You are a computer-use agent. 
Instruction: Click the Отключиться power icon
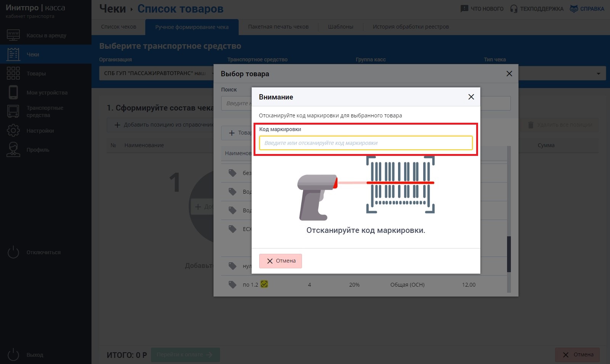click(x=13, y=252)
